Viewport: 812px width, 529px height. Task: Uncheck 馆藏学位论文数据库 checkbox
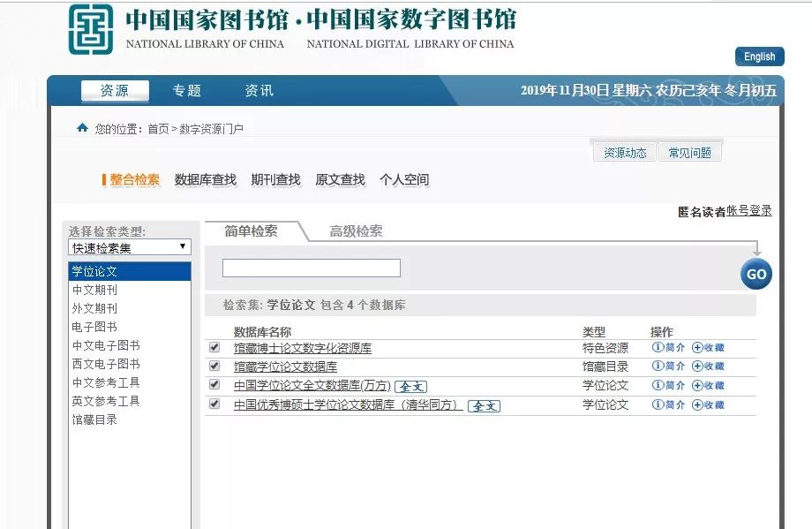214,366
